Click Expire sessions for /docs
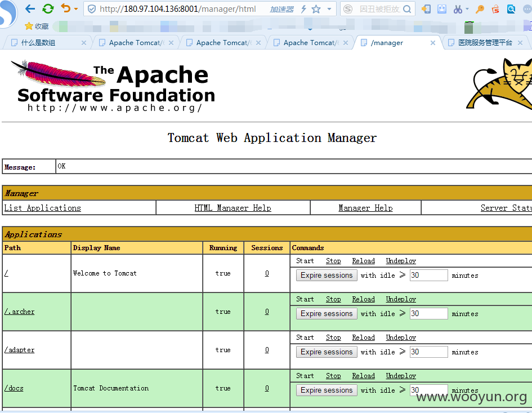This screenshot has height=413, width=532. 327,390
